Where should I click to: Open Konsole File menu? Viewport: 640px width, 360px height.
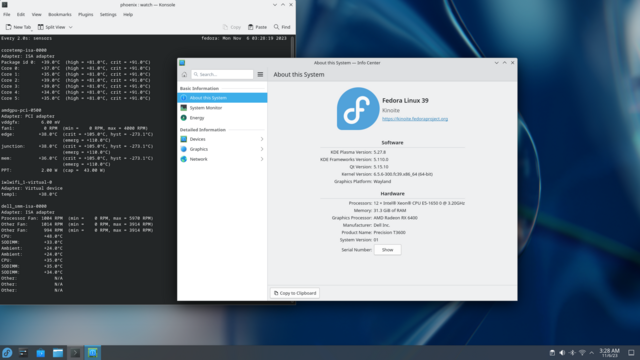pyautogui.click(x=7, y=14)
